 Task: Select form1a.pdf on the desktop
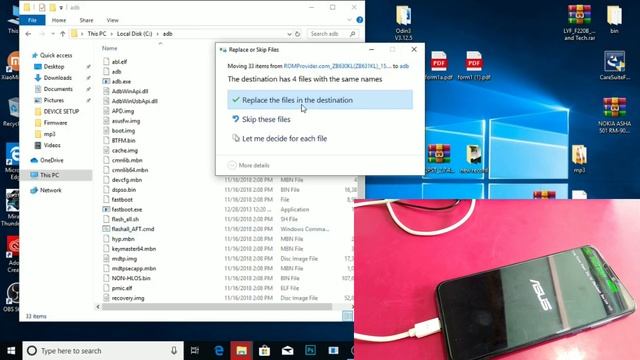pyautogui.click(x=439, y=66)
